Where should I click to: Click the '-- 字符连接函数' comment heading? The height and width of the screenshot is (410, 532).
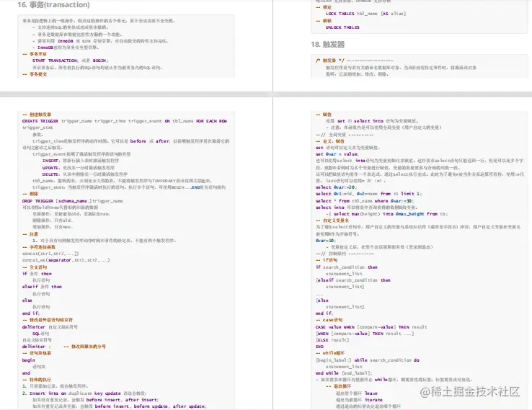tap(39, 247)
